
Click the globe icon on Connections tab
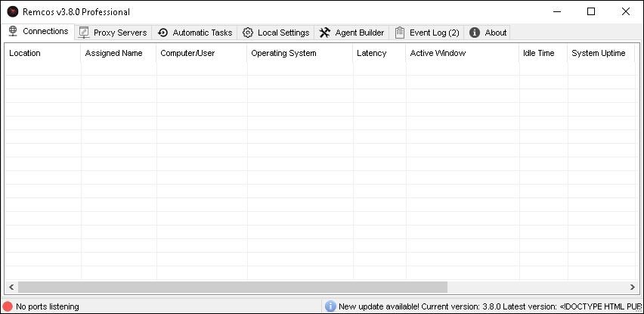pos(13,32)
